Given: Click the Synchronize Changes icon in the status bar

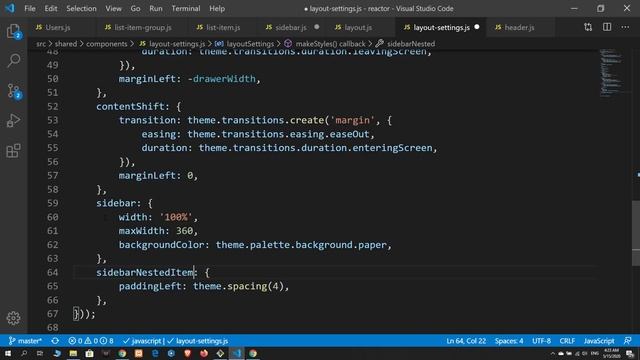Looking at the screenshot, I should (x=55, y=341).
